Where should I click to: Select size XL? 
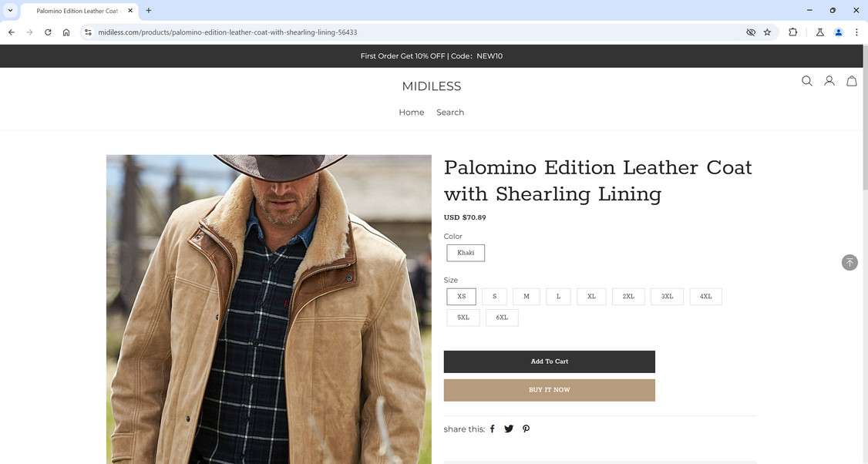591,297
